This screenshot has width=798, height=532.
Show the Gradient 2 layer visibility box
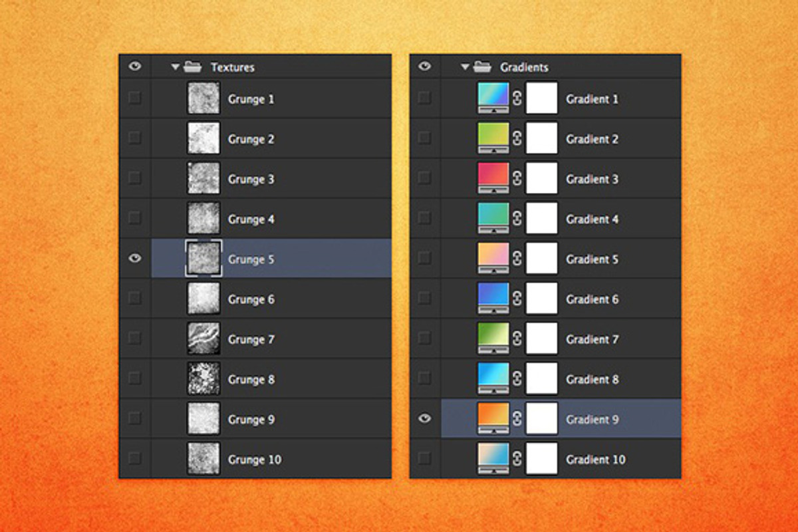click(425, 138)
